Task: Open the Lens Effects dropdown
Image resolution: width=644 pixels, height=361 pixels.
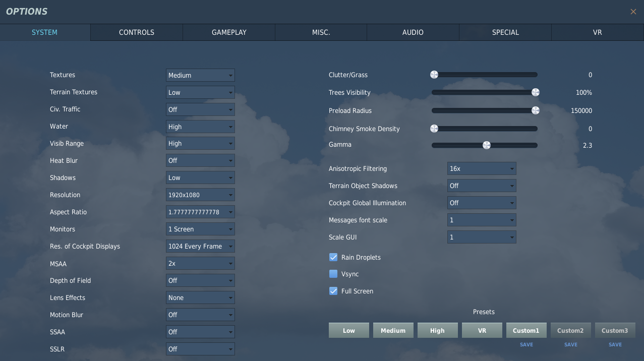Action: coord(200,297)
